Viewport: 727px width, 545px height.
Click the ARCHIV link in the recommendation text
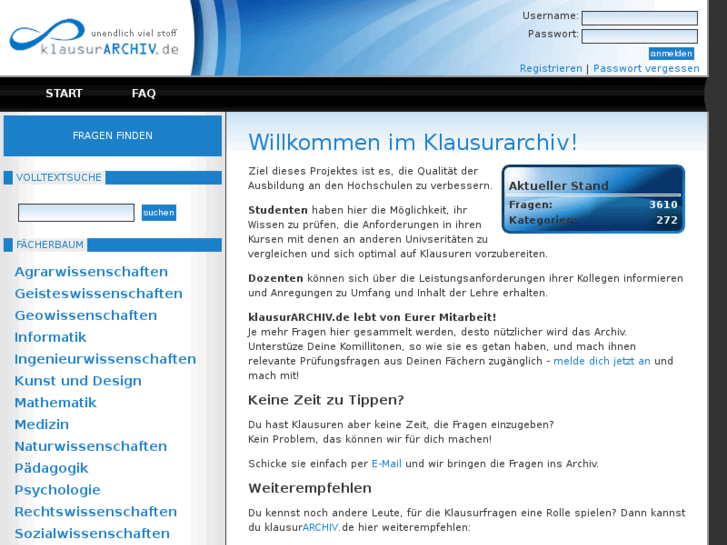tap(320, 527)
